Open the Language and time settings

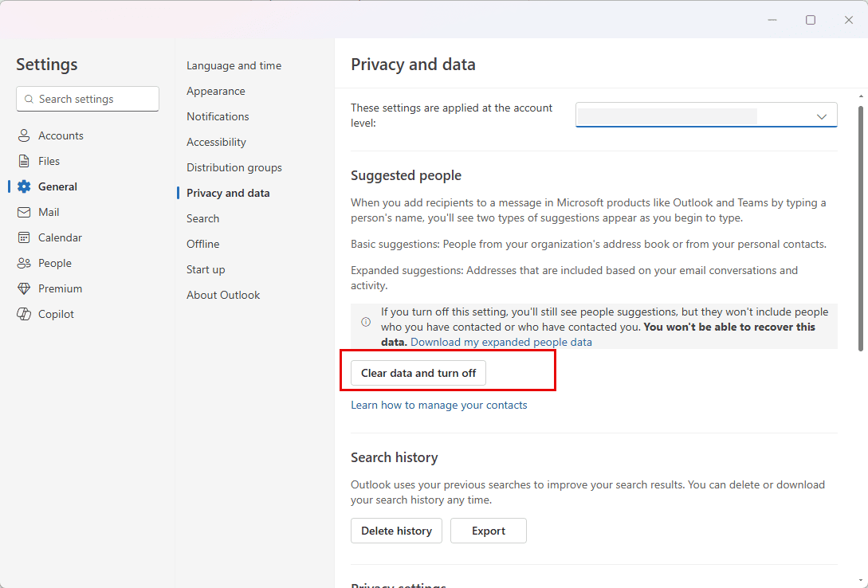[234, 65]
